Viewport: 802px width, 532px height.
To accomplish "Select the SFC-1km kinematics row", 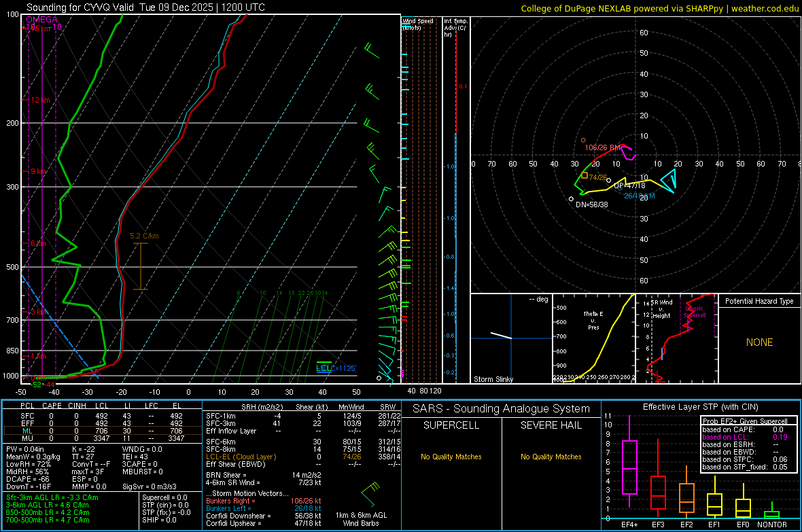I will pos(303,416).
